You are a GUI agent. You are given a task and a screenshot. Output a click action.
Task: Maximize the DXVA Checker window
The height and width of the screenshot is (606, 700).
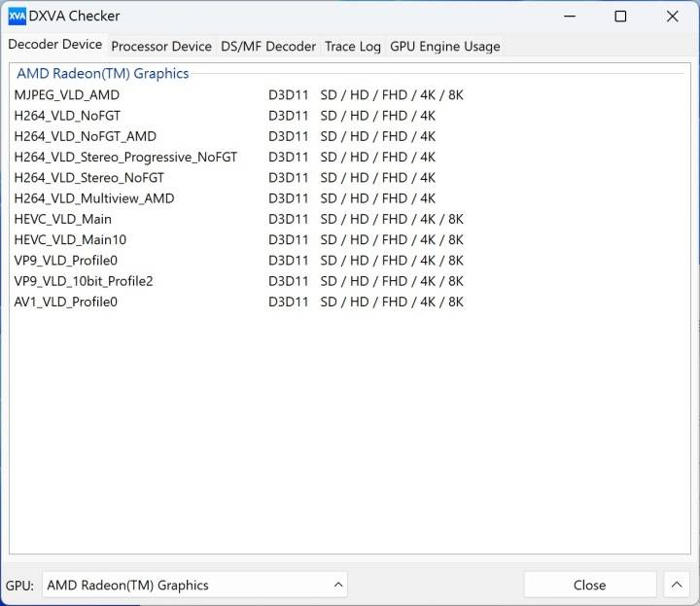coord(620,17)
